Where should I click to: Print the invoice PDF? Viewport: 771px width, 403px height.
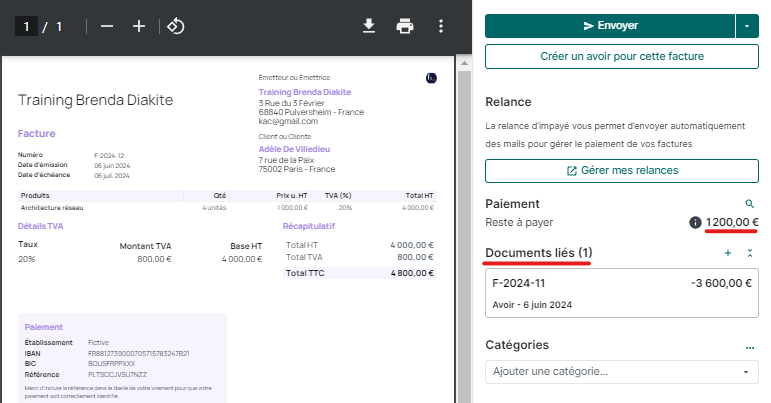(405, 26)
